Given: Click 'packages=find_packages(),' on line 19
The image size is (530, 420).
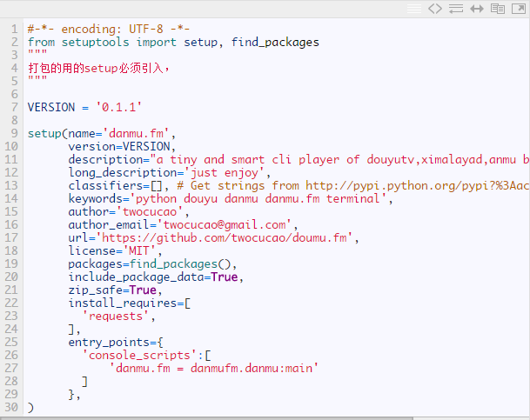Looking at the screenshot, I should click(x=153, y=264).
